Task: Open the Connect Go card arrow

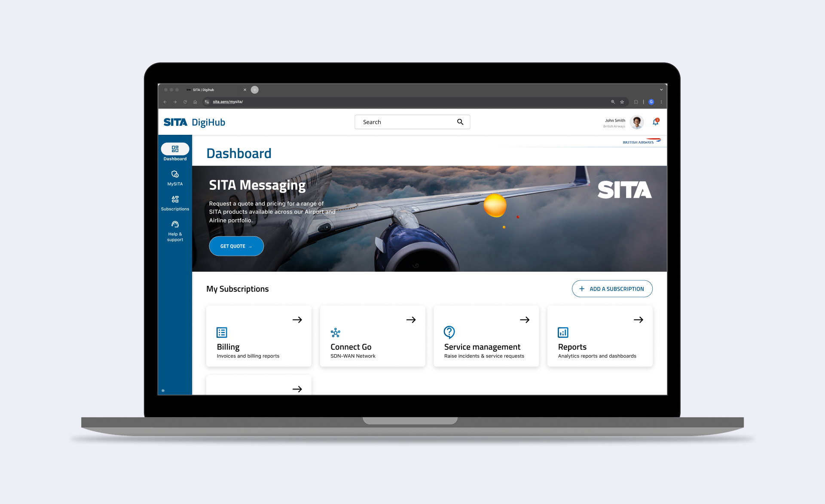Action: 411,320
